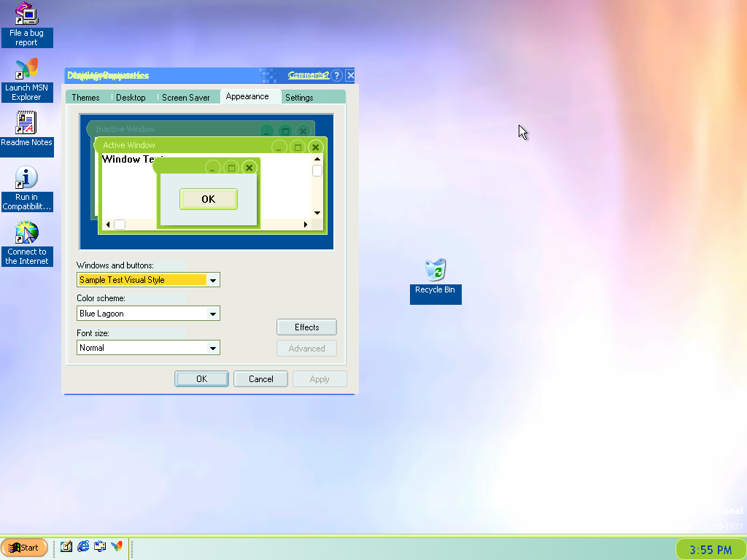The image size is (747, 560).
Task: Launch Internet Explorer from quick launch
Action: pyautogui.click(x=83, y=547)
